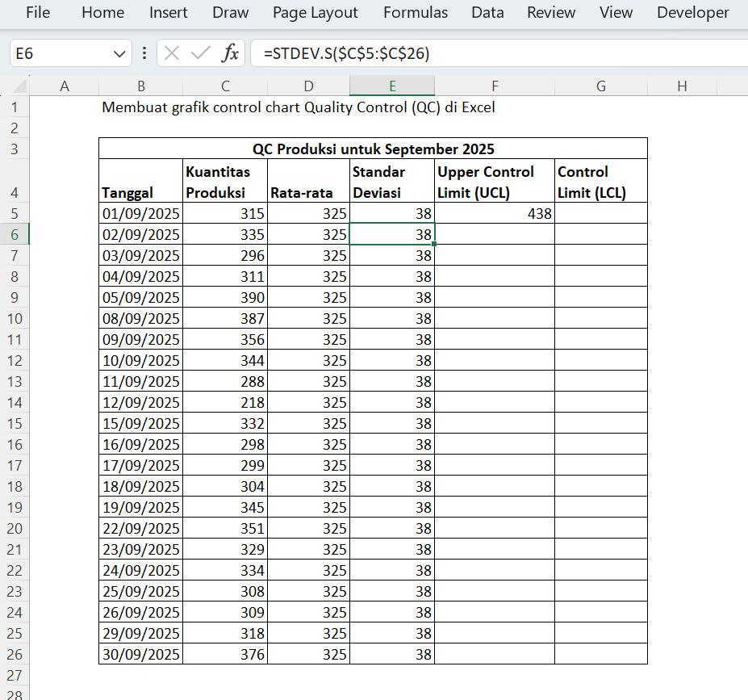Click the Insert Function fx icon
The image size is (748, 700).
[231, 54]
